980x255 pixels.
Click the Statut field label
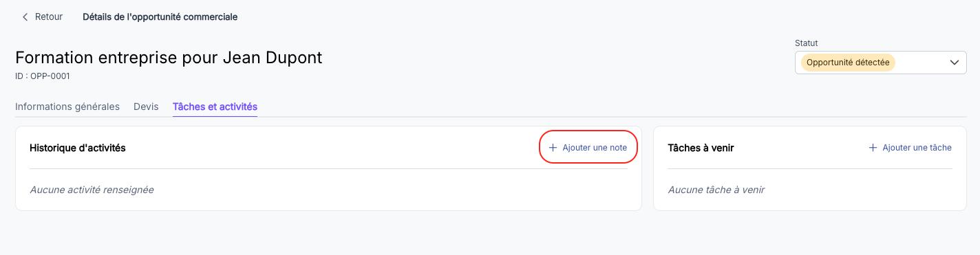(x=807, y=43)
